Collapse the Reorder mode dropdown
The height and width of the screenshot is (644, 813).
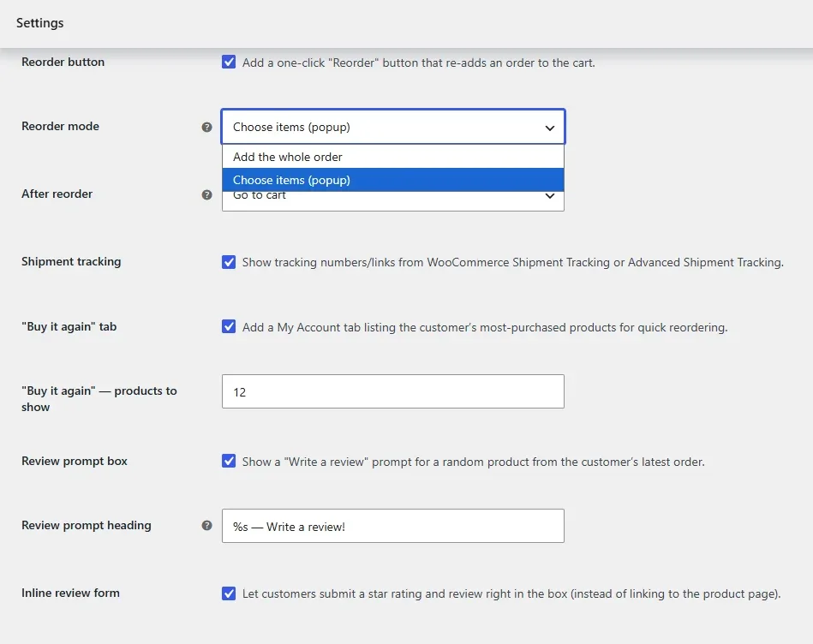(x=393, y=127)
